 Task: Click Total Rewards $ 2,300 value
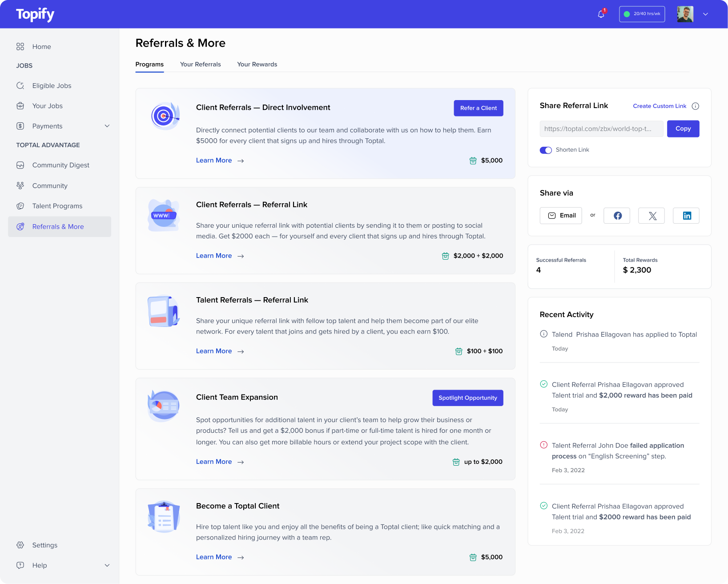pos(637,270)
